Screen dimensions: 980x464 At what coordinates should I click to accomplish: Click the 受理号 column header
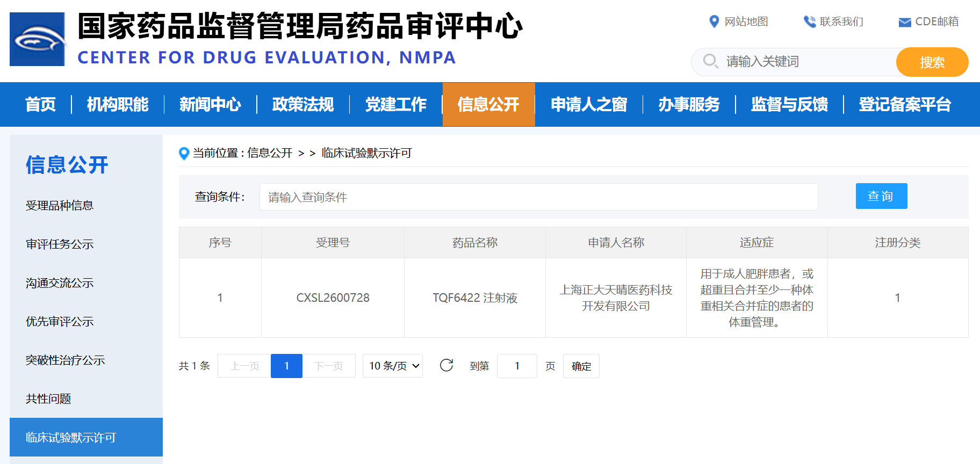[333, 243]
